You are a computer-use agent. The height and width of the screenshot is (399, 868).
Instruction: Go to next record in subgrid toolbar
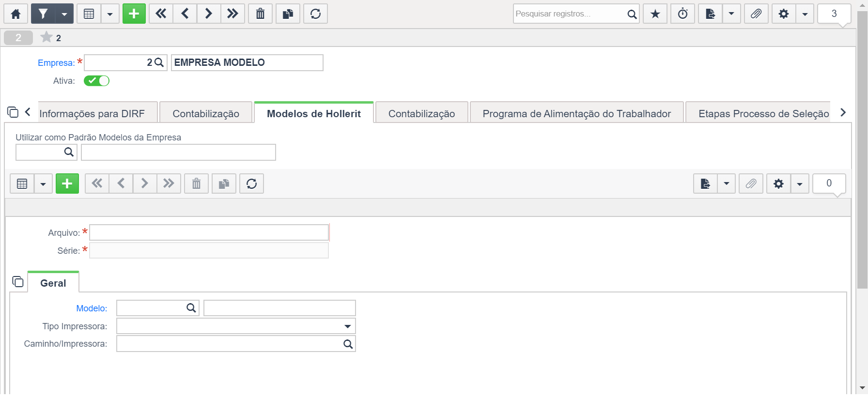click(x=144, y=184)
